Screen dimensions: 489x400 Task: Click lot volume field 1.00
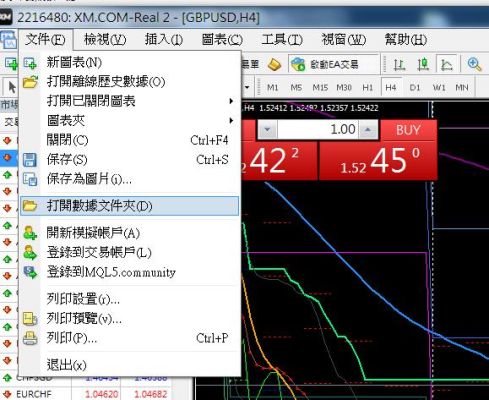pyautogui.click(x=318, y=129)
